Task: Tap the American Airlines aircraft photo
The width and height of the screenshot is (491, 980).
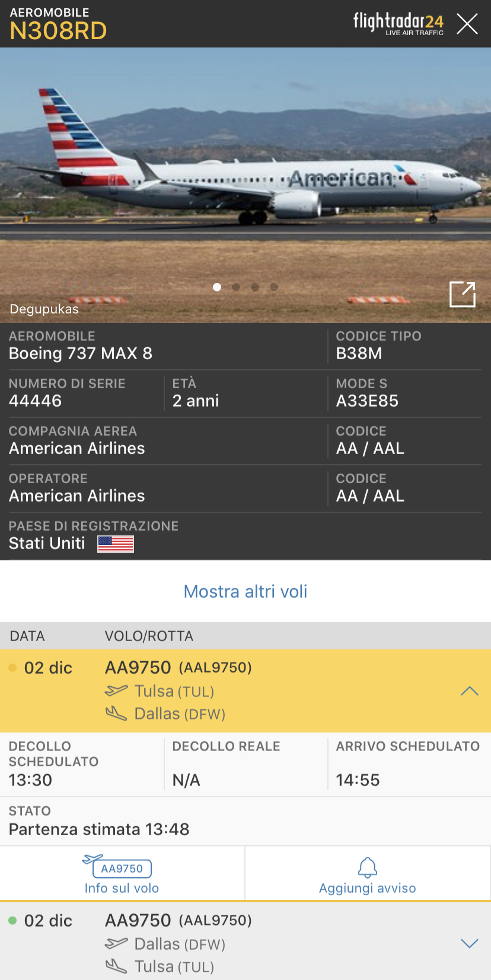Action: [245, 178]
